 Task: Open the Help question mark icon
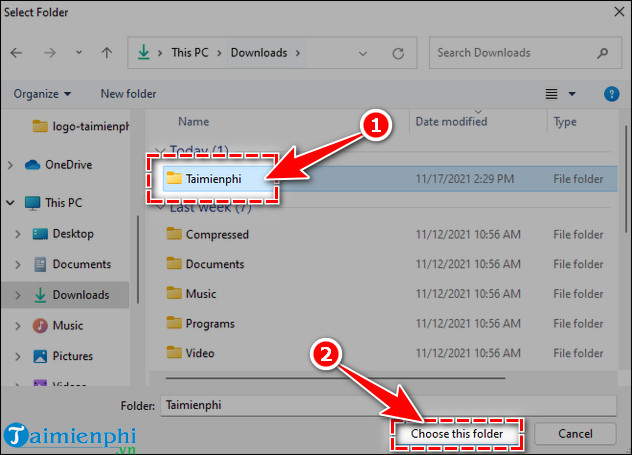(611, 94)
